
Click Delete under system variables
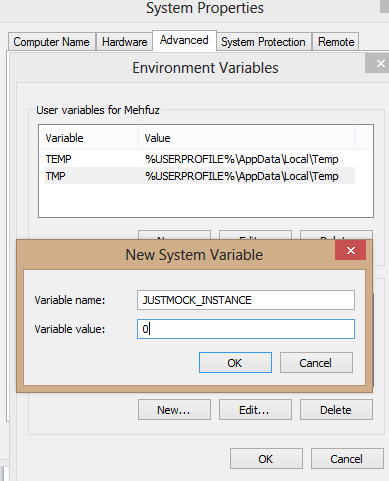point(336,410)
